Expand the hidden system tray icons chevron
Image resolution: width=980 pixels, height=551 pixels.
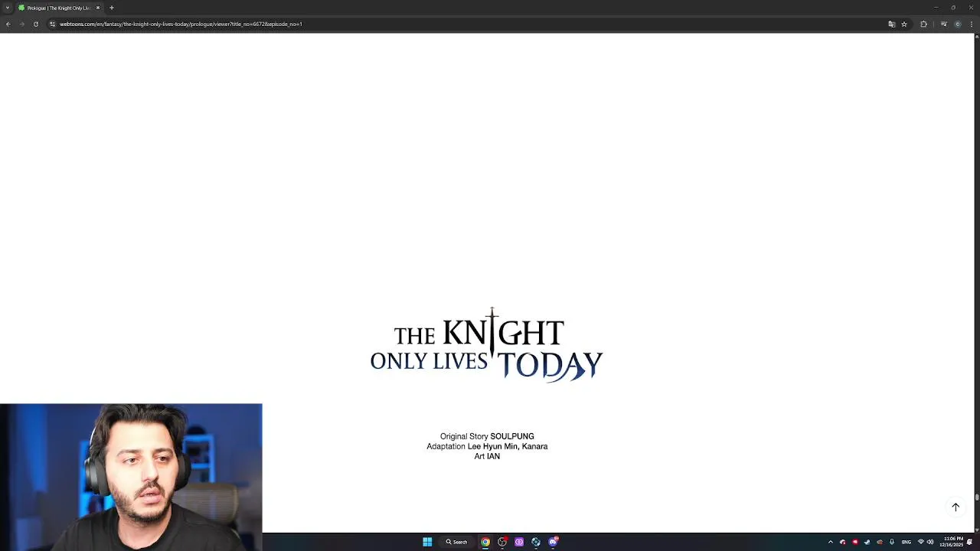[831, 542]
